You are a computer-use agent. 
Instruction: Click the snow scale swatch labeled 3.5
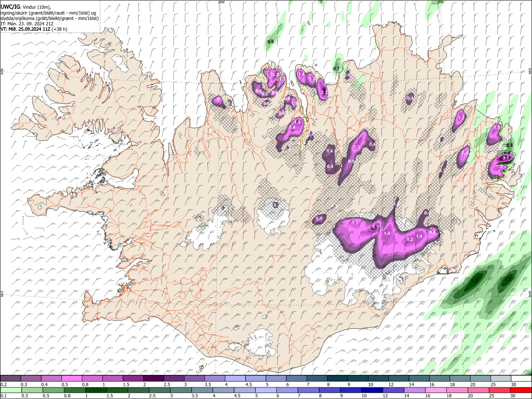[x=214, y=379]
